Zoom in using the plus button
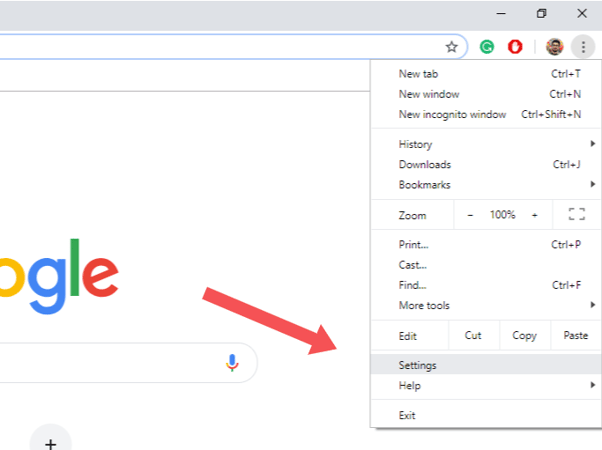602x450 pixels. coord(534,215)
